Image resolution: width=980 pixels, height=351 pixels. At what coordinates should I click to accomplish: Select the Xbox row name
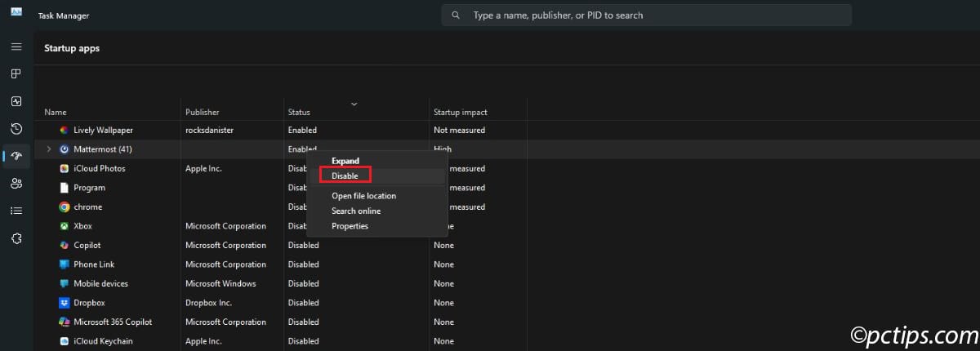click(x=82, y=226)
